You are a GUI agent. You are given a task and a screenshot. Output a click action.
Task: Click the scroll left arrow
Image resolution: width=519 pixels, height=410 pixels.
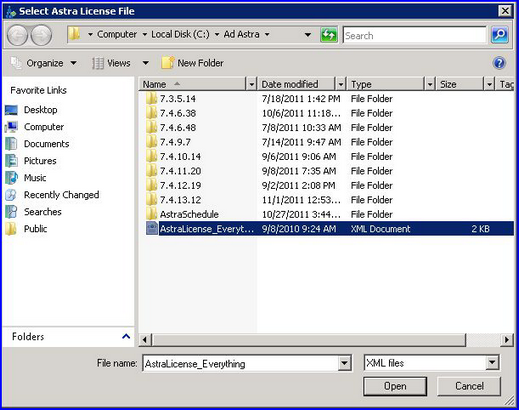[145, 340]
